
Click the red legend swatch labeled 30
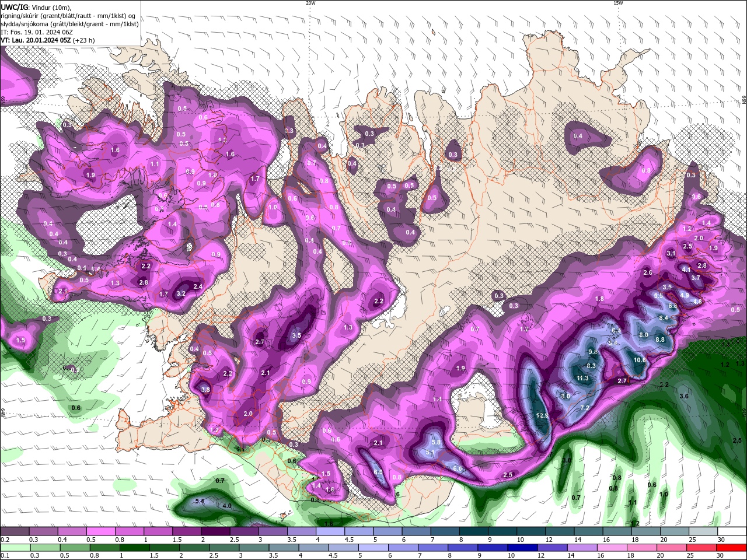click(732, 547)
